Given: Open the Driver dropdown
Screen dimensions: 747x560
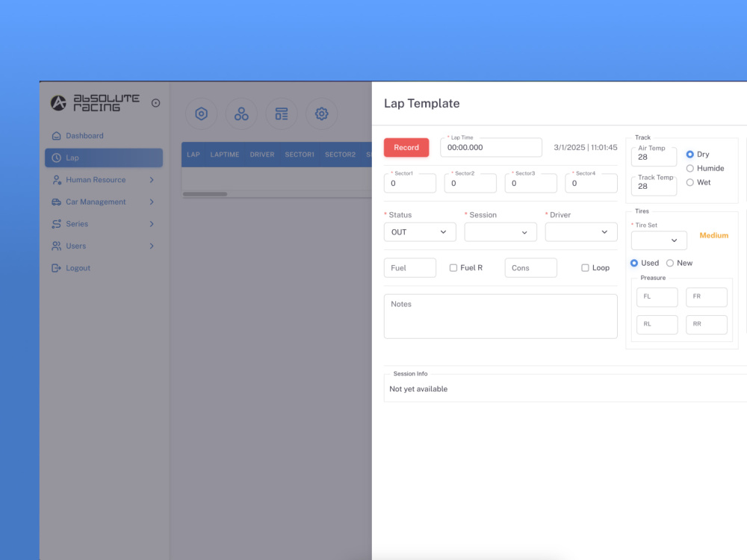Looking at the screenshot, I should pyautogui.click(x=581, y=232).
